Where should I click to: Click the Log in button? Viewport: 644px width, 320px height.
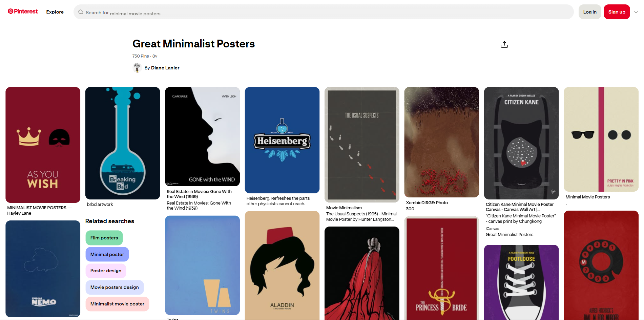pyautogui.click(x=589, y=12)
